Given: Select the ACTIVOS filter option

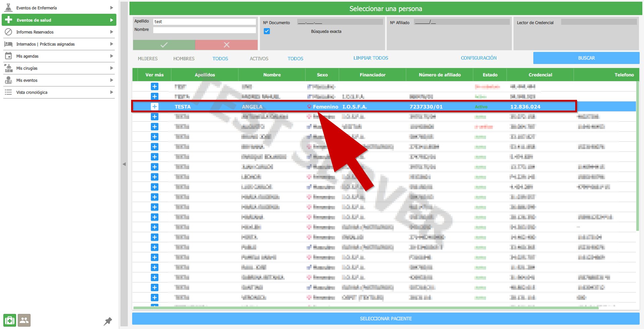Looking at the screenshot, I should (x=259, y=59).
